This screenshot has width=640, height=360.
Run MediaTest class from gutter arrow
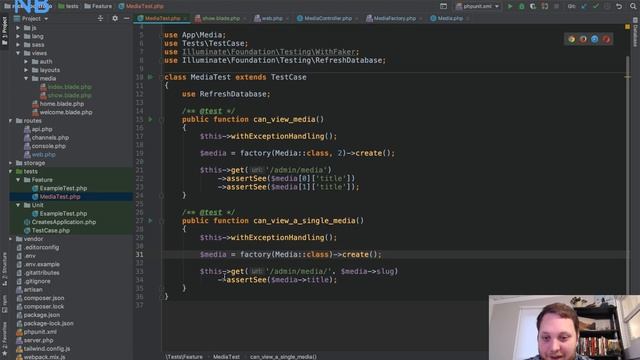coord(150,77)
